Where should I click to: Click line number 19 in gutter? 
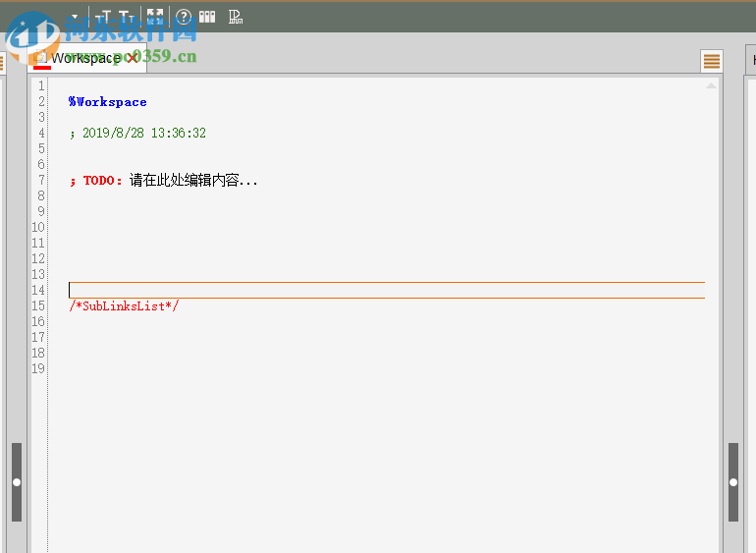click(38, 368)
